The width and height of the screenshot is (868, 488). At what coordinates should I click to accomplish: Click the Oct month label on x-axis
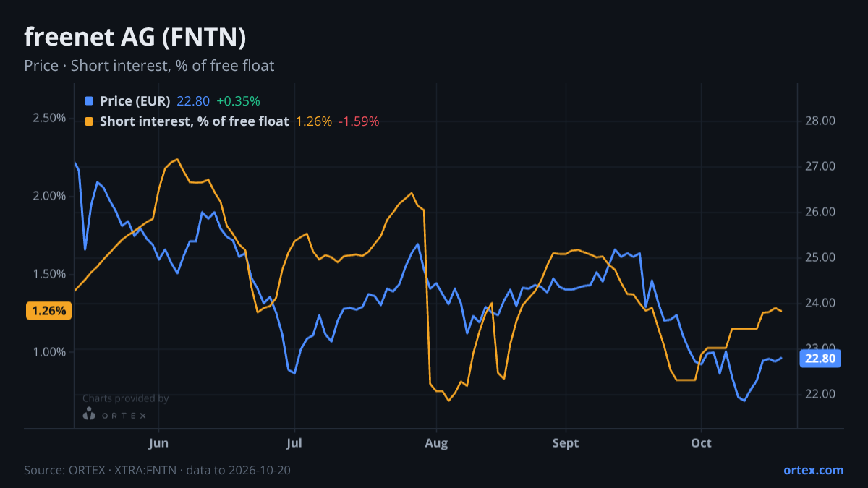tap(701, 443)
